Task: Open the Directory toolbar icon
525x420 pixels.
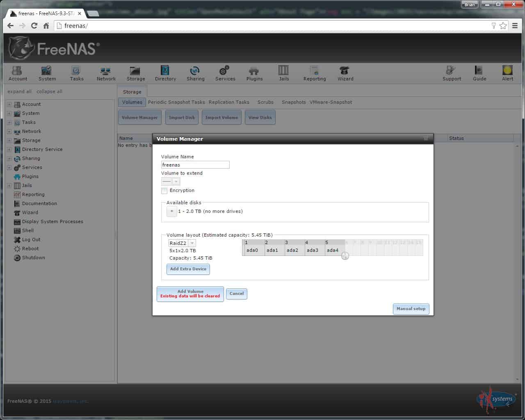Action: 165,73
